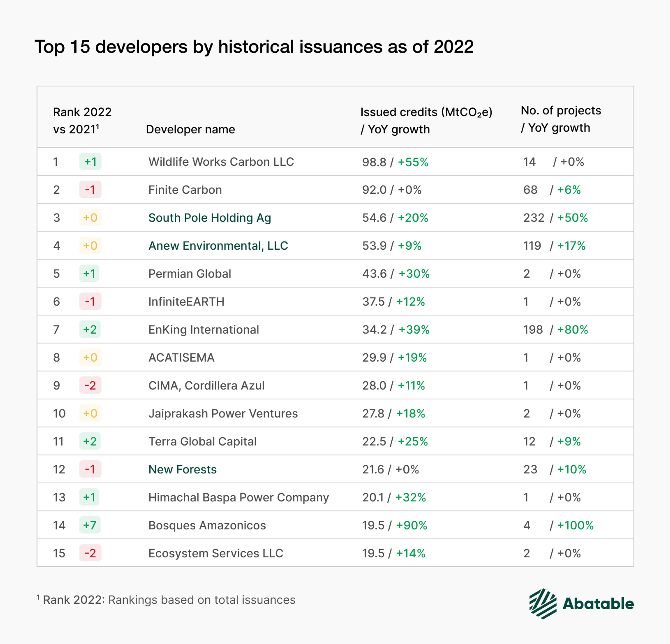Viewport: 670px width, 644px height.
Task: Click the +100% projects growth value
Action: tap(575, 525)
